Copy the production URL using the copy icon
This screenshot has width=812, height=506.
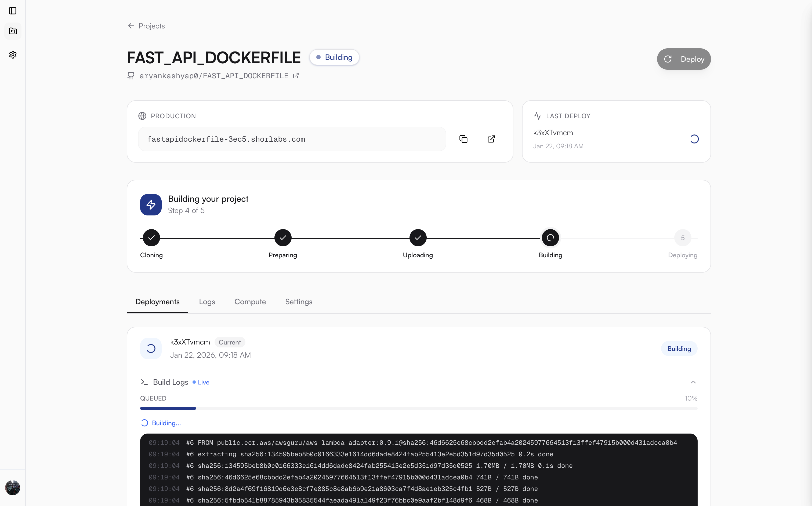point(463,138)
